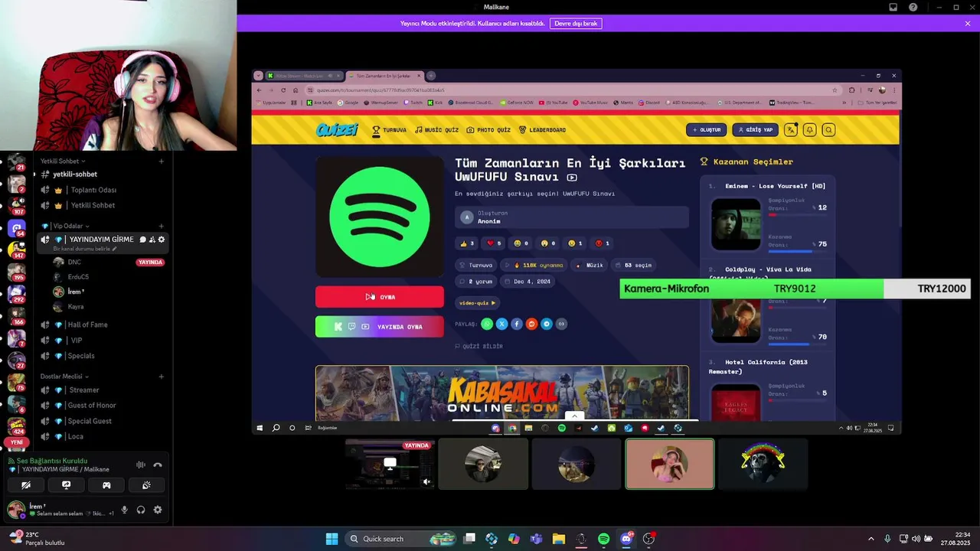Add channel to Vip Odalar category
Viewport: 980px width, 551px height.
161,226
